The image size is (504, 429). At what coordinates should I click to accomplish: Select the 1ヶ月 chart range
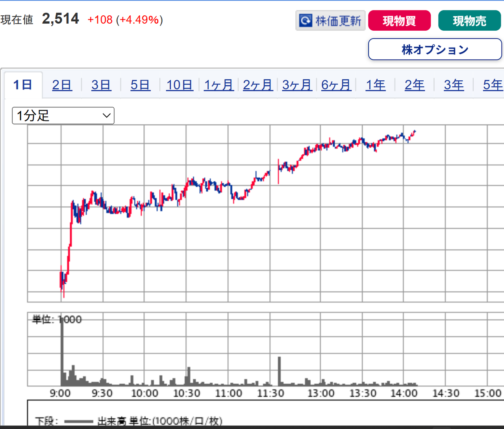tap(219, 85)
